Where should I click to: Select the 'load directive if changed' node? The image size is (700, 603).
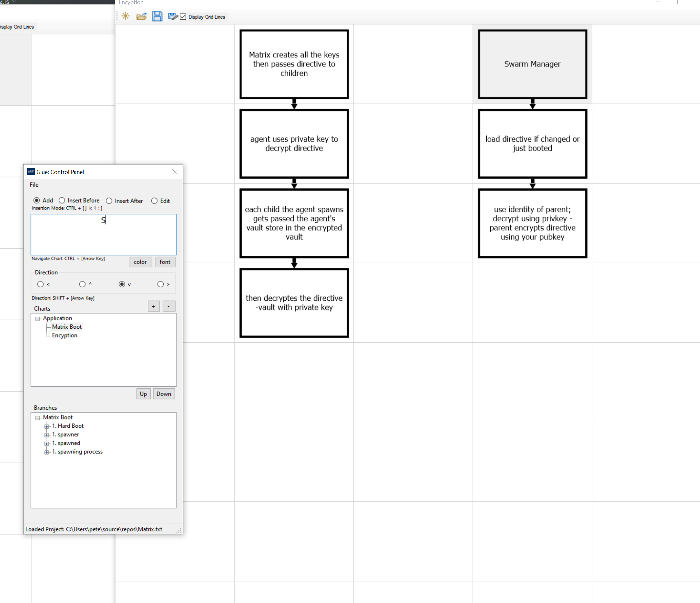533,144
